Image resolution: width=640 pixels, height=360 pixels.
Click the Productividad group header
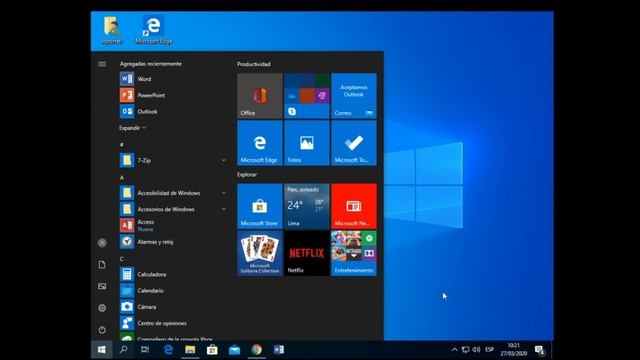pyautogui.click(x=253, y=64)
